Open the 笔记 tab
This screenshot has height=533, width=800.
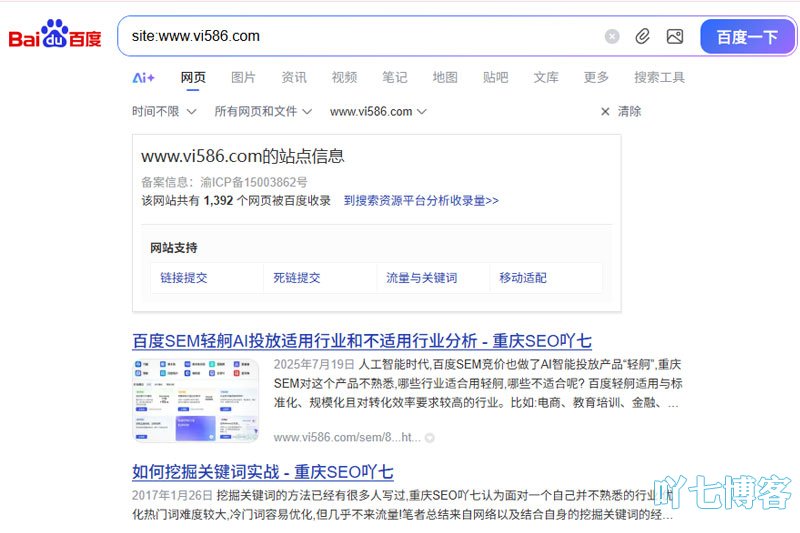point(395,78)
